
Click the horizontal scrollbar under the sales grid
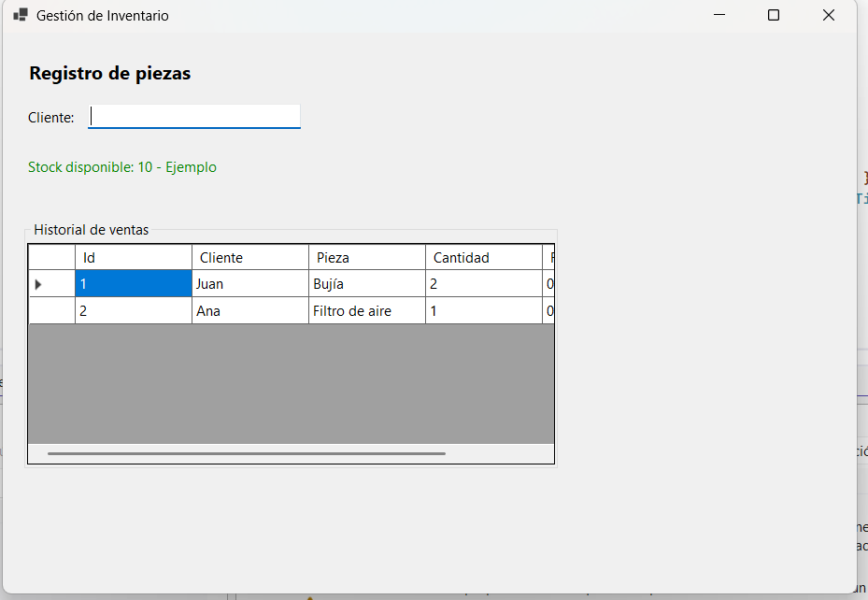(x=247, y=453)
